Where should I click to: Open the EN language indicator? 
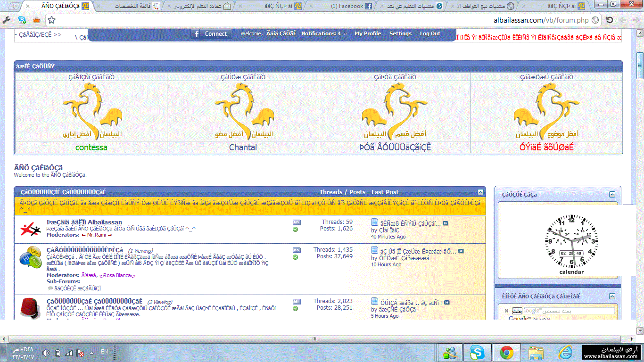(104, 352)
